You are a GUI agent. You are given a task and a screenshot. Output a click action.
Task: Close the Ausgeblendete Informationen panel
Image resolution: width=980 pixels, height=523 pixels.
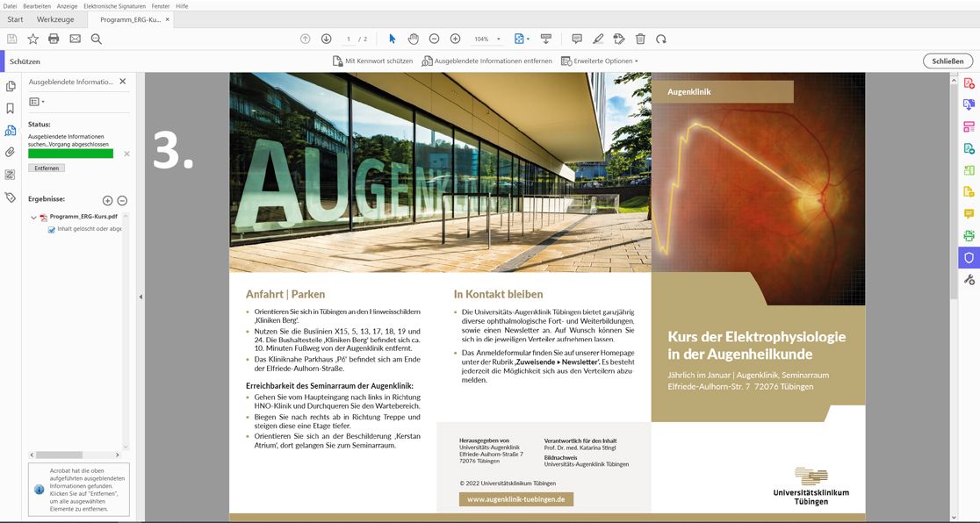[x=123, y=82]
